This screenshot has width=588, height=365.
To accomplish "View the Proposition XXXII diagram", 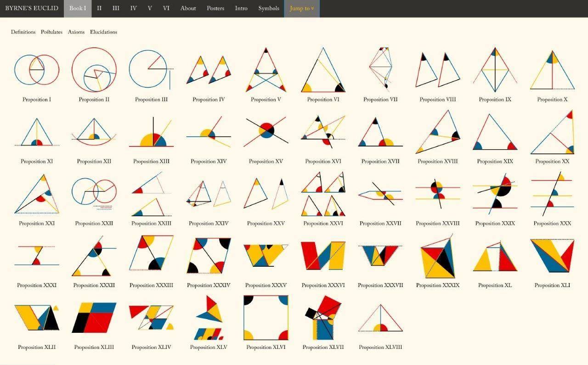I will click(94, 256).
